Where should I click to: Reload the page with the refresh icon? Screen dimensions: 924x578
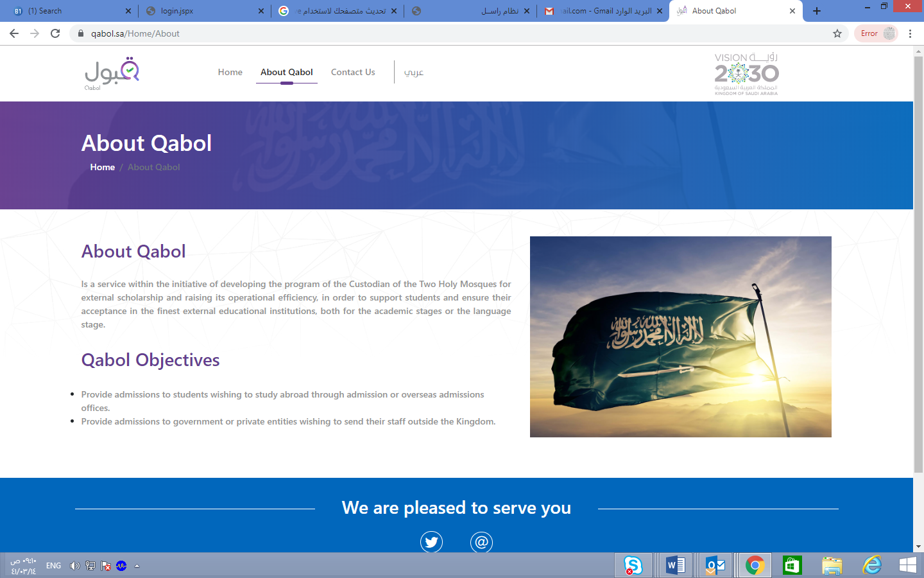pos(55,33)
